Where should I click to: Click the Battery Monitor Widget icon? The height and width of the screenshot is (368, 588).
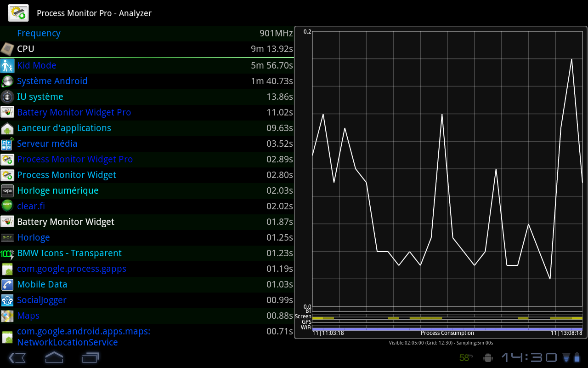[7, 222]
